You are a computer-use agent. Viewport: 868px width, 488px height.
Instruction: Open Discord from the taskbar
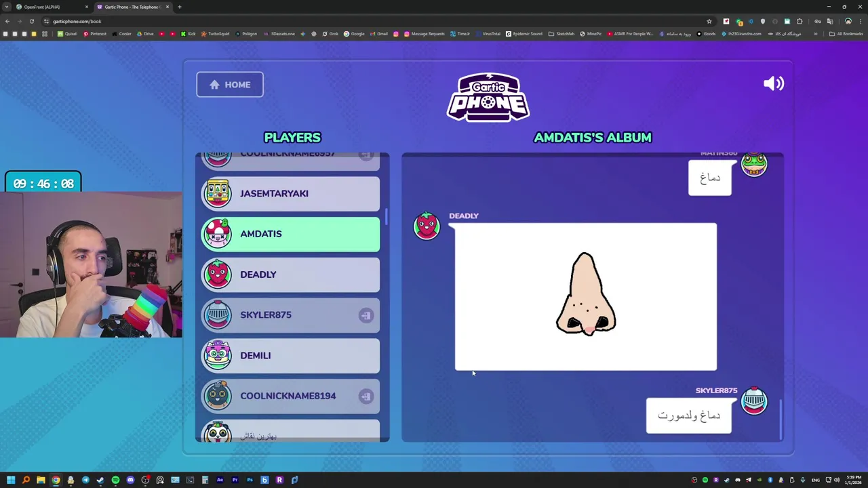130,480
